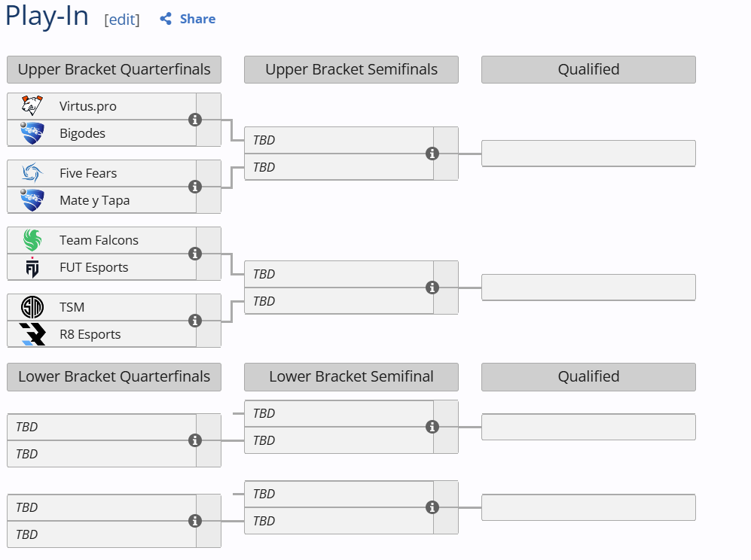The height and width of the screenshot is (560, 751).
Task: Click the Five Fears team logo
Action: pyautogui.click(x=32, y=173)
